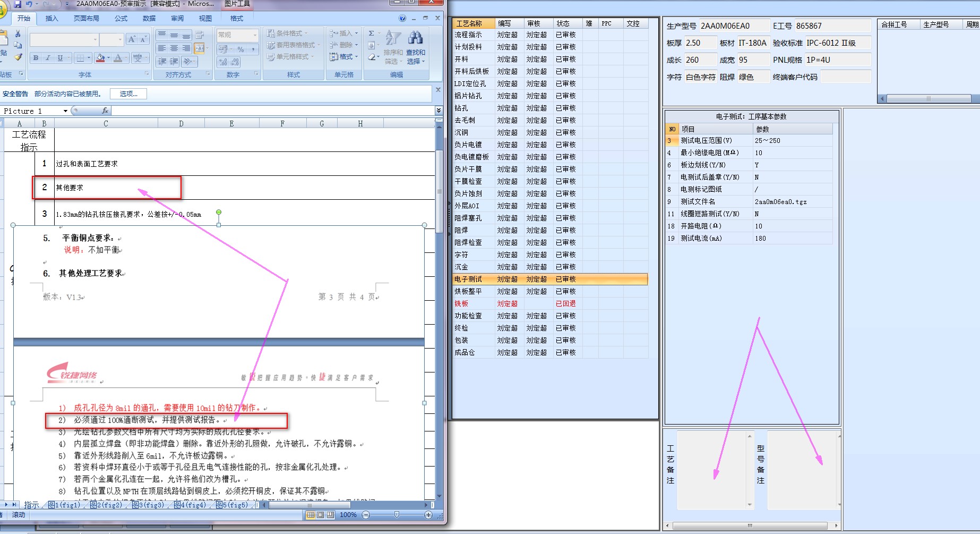Click the 选项... security warning button
Viewport: 980px width, 534px height.
click(128, 94)
